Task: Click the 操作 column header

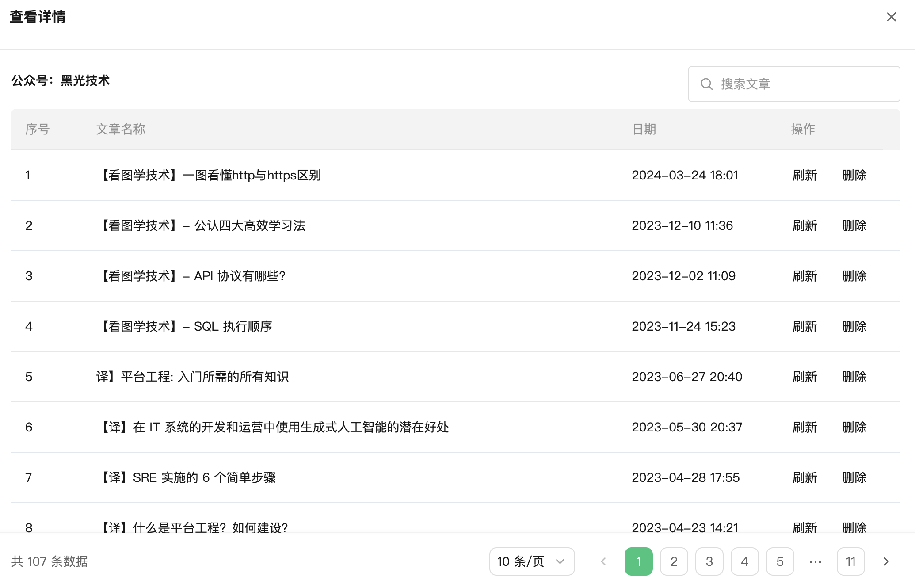Action: [803, 129]
